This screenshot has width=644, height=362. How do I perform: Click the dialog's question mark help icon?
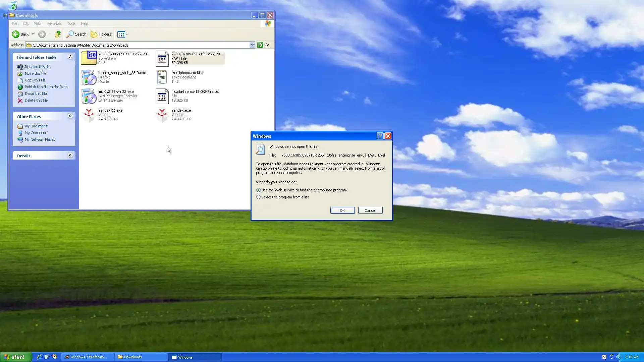coord(380,136)
